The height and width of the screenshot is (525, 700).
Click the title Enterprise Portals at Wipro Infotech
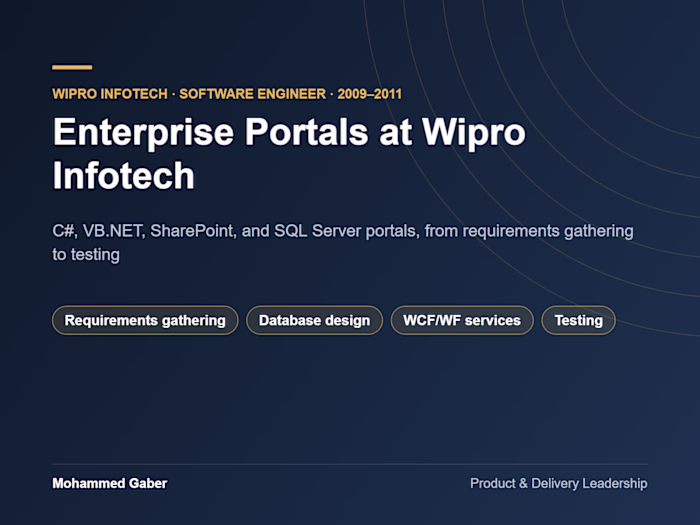289,154
